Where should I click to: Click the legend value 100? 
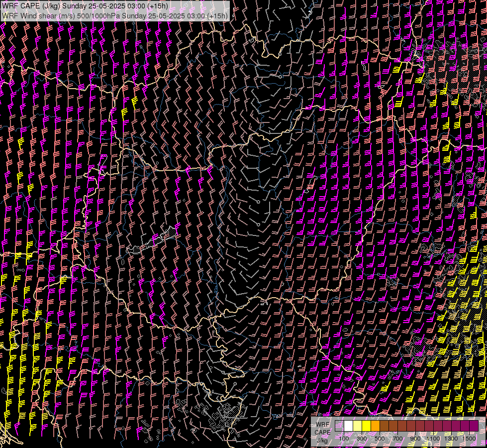pos(344,439)
